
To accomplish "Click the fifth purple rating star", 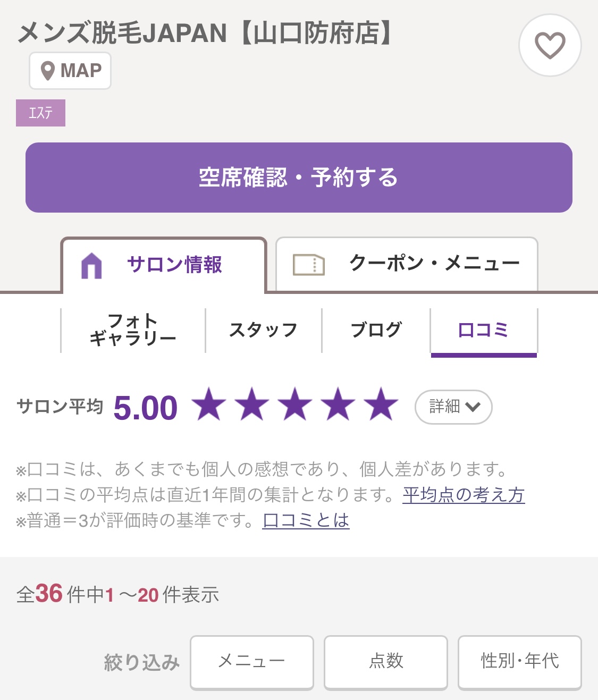I will [381, 405].
